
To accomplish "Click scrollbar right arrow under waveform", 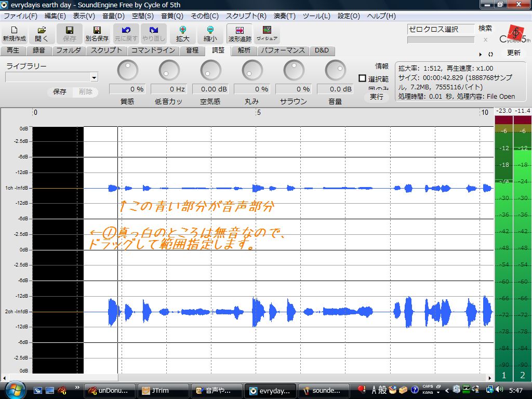I will [490, 378].
